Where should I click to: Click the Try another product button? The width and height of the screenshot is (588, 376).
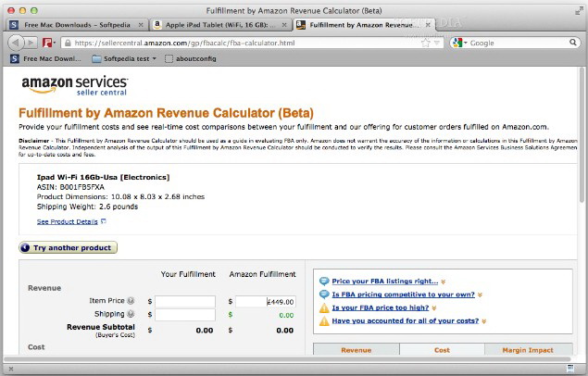click(x=68, y=247)
